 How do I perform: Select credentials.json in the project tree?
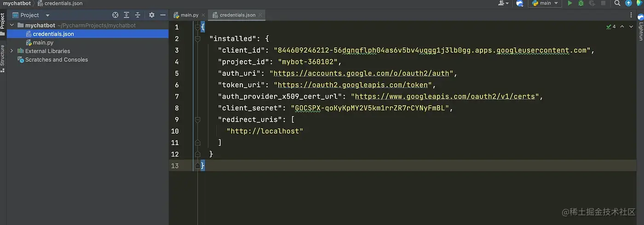(x=87, y=34)
